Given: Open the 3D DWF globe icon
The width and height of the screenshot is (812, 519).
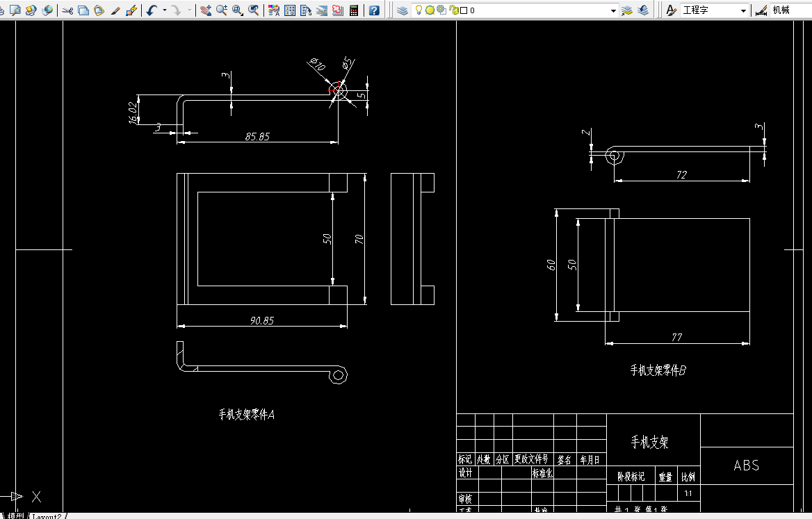Looking at the screenshot, I should 47,10.
